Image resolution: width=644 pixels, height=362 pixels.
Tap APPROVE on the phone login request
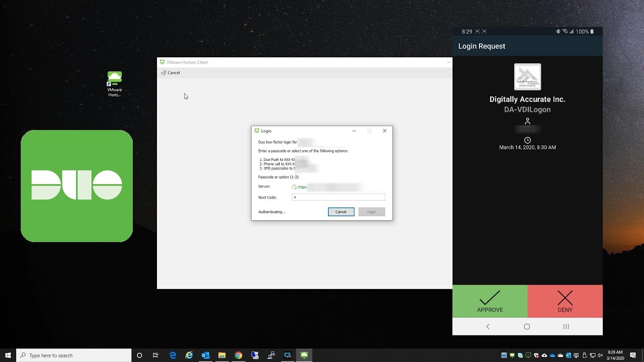click(490, 301)
